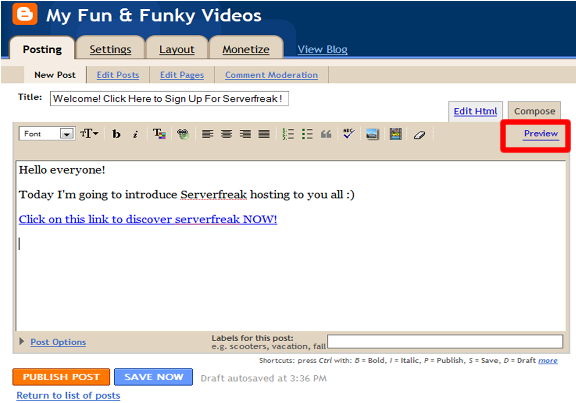Remove formatting with eraser icon

tap(419, 135)
